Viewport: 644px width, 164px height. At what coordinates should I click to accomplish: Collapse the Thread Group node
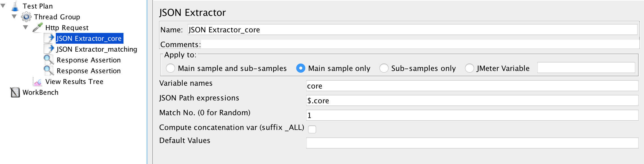[14, 17]
